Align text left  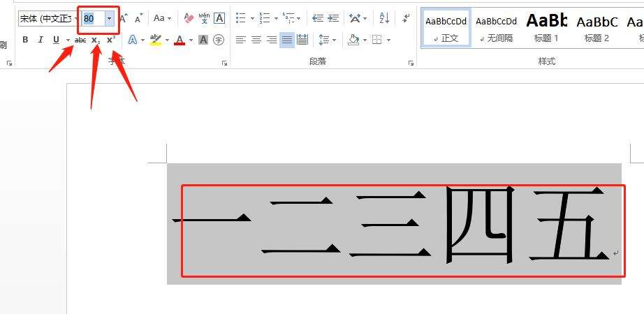click(x=241, y=40)
